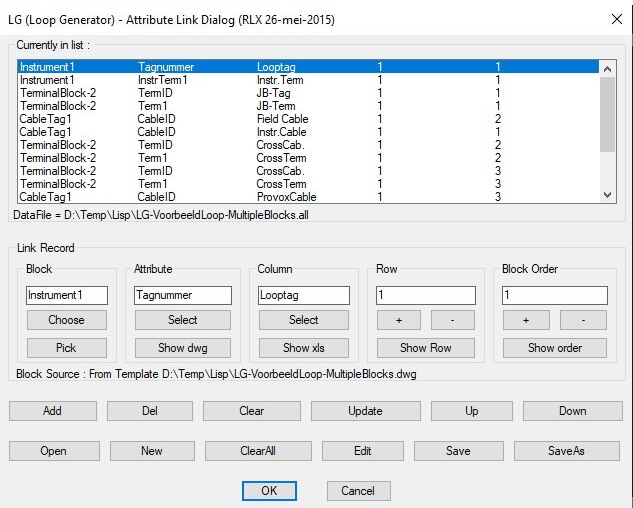This screenshot has height=508, width=633.
Task: Focus the Column input containing Looptag
Action: [x=303, y=296]
